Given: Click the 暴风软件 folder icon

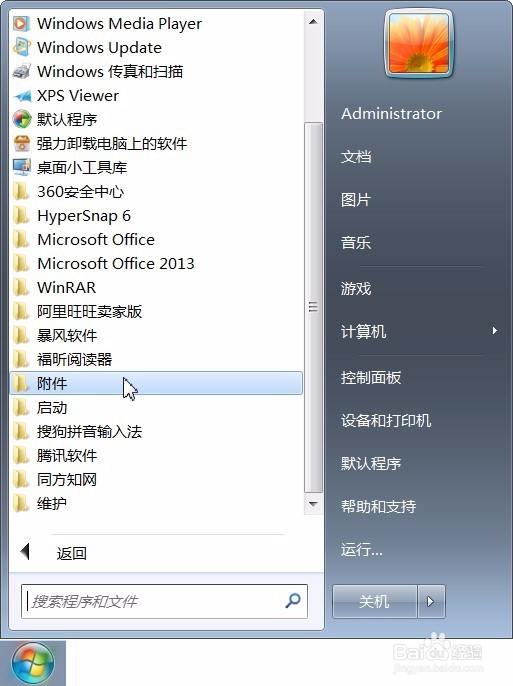Looking at the screenshot, I should tap(21, 336).
